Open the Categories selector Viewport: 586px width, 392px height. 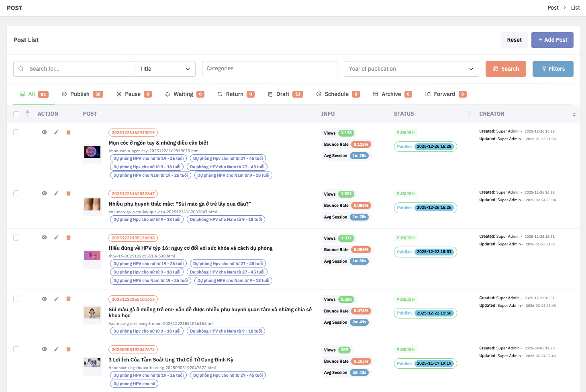[270, 69]
